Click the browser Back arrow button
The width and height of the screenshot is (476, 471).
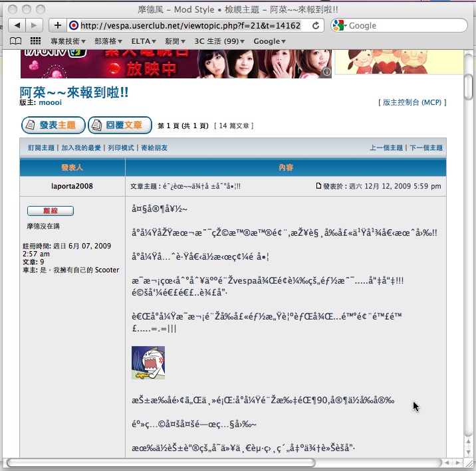click(x=17, y=25)
